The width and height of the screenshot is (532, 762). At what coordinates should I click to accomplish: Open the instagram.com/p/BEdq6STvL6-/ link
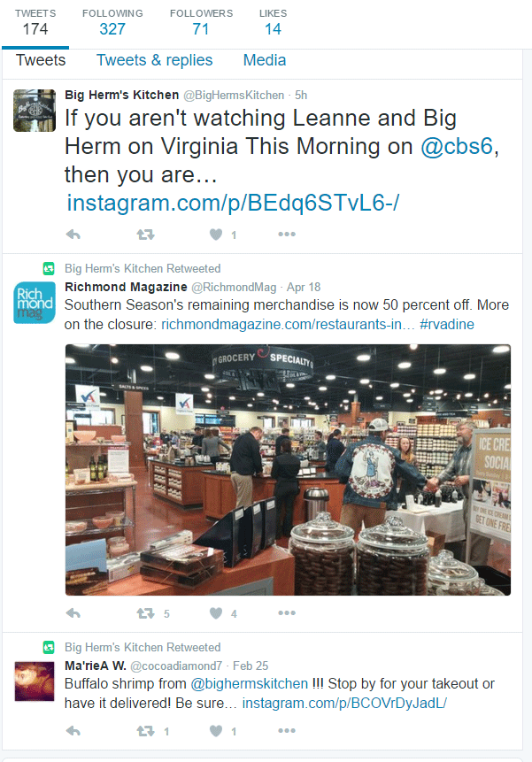[233, 204]
